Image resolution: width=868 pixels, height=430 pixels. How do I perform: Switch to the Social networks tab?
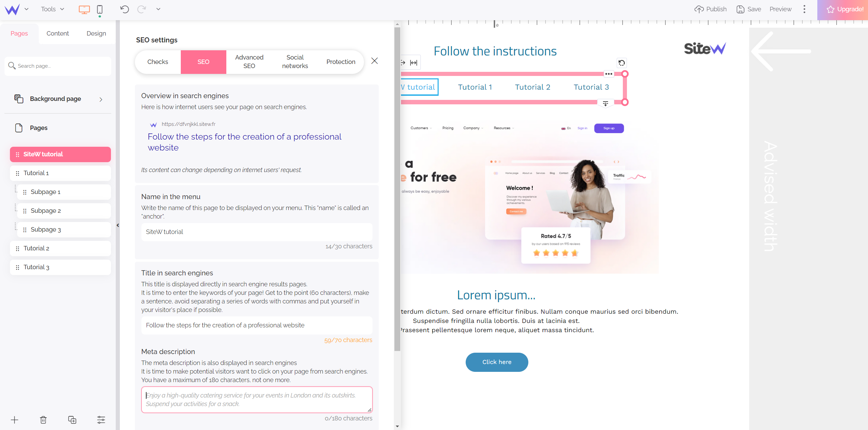pos(295,61)
